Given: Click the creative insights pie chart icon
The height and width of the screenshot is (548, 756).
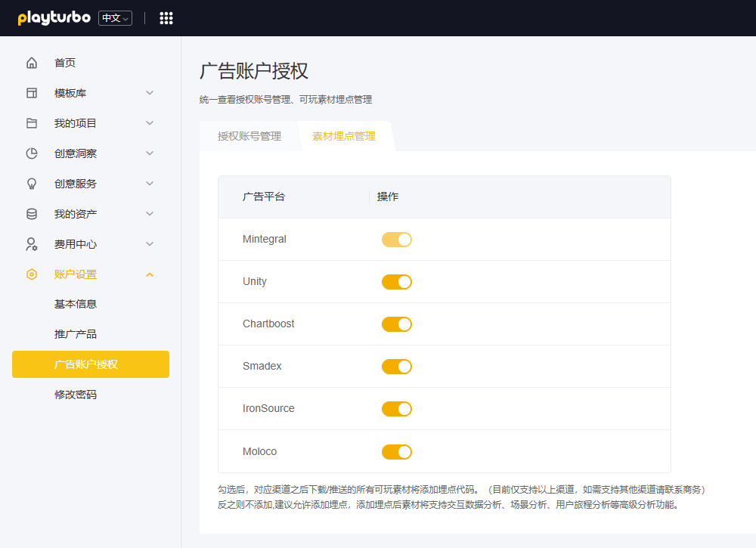Looking at the screenshot, I should (x=32, y=153).
